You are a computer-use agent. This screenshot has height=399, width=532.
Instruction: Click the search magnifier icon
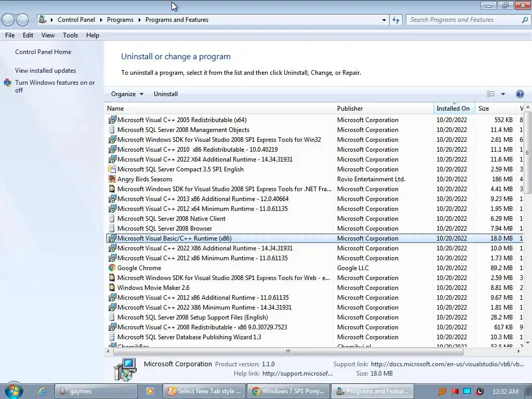point(525,20)
